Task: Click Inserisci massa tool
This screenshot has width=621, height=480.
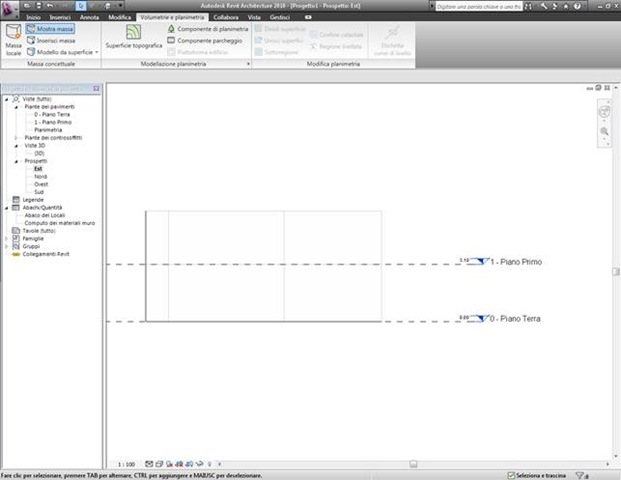Action: tap(51, 40)
